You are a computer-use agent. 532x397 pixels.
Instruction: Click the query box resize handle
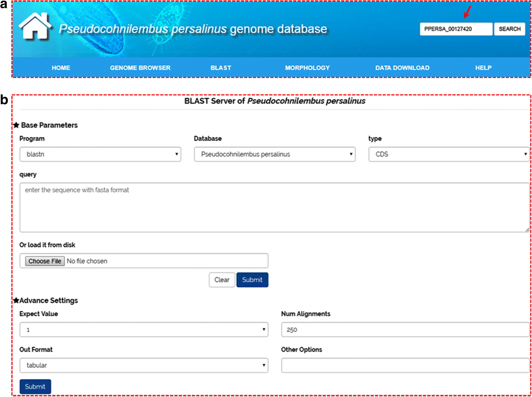coord(527,230)
